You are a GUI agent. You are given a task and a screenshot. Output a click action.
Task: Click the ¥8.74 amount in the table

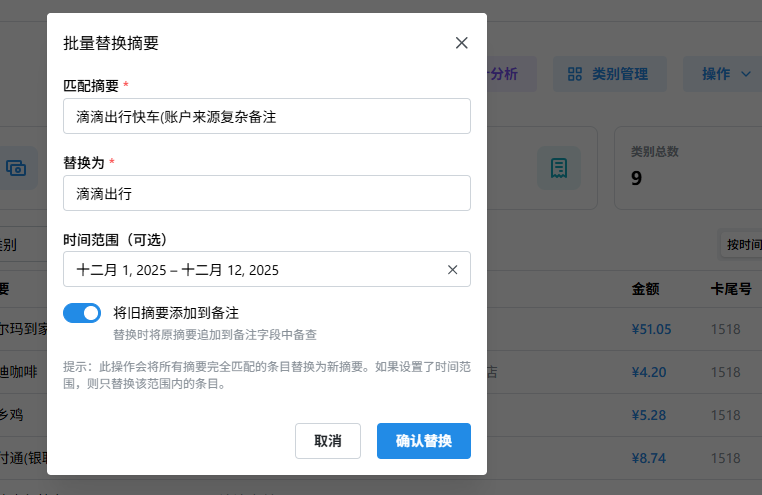648,457
